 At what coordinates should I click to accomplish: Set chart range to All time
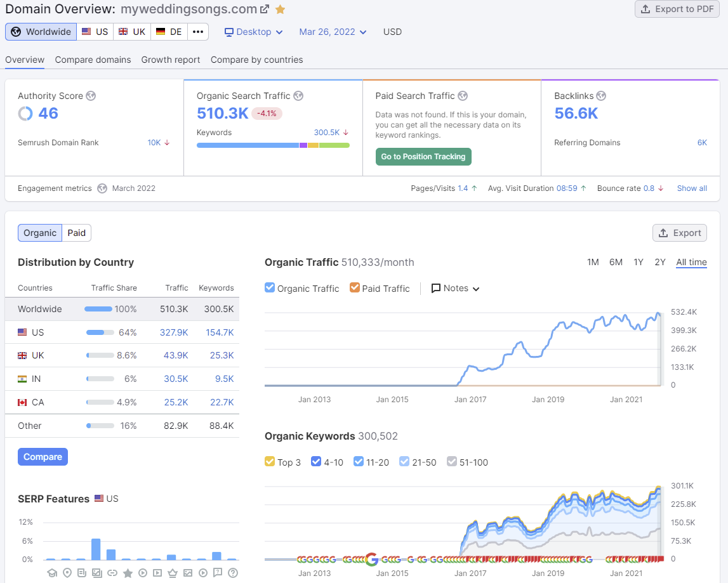(691, 262)
